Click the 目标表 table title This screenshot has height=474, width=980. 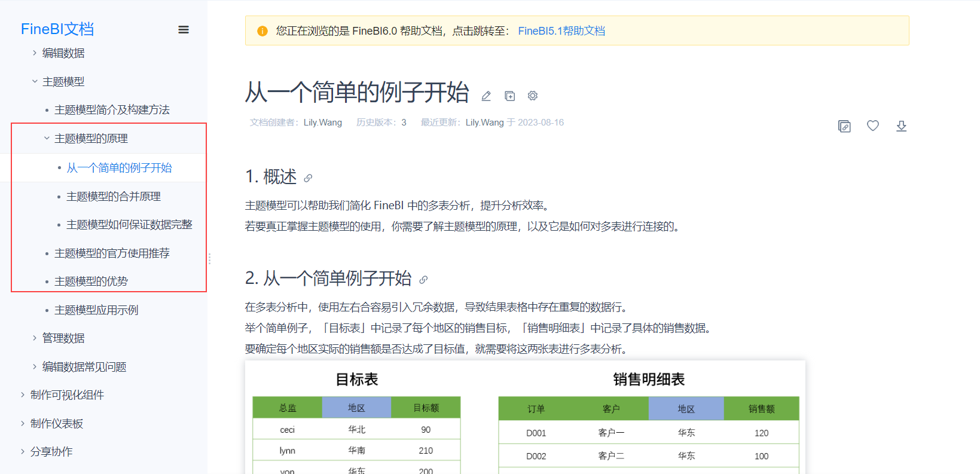[x=357, y=380]
